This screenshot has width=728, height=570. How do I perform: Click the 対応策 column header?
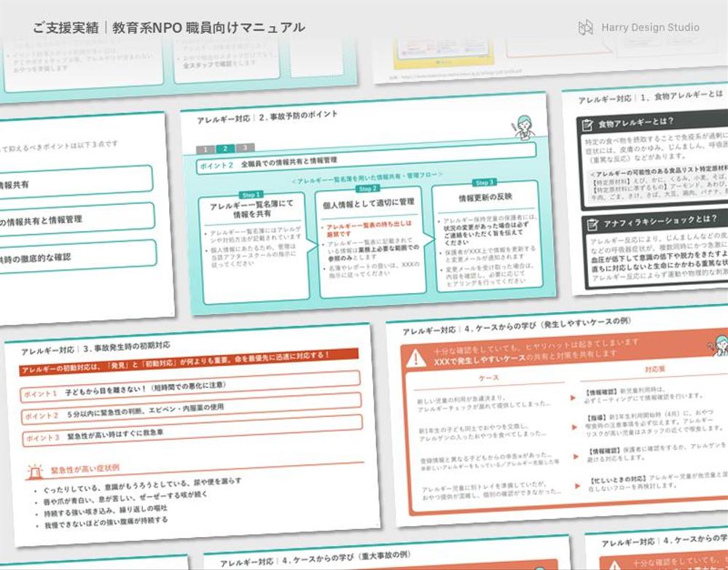654,369
